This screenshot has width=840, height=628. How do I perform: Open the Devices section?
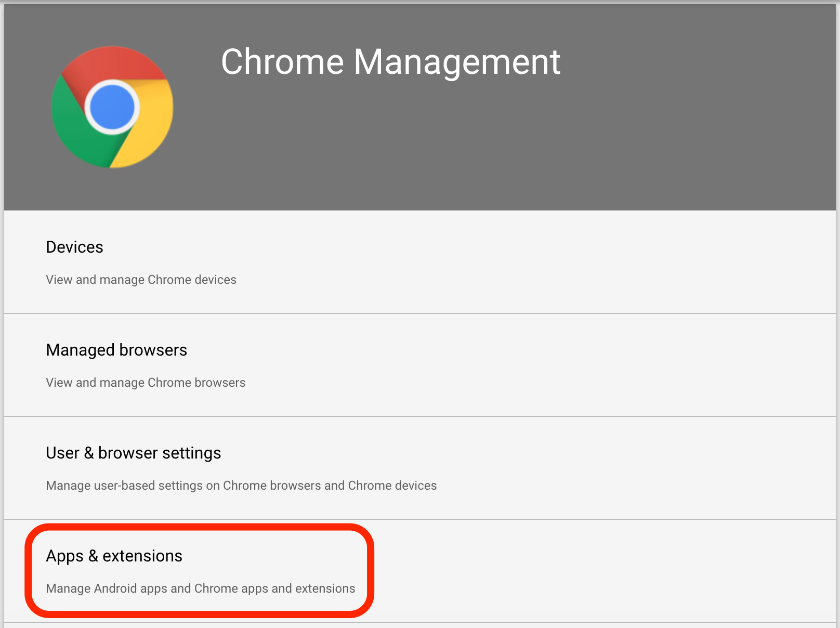point(420,262)
